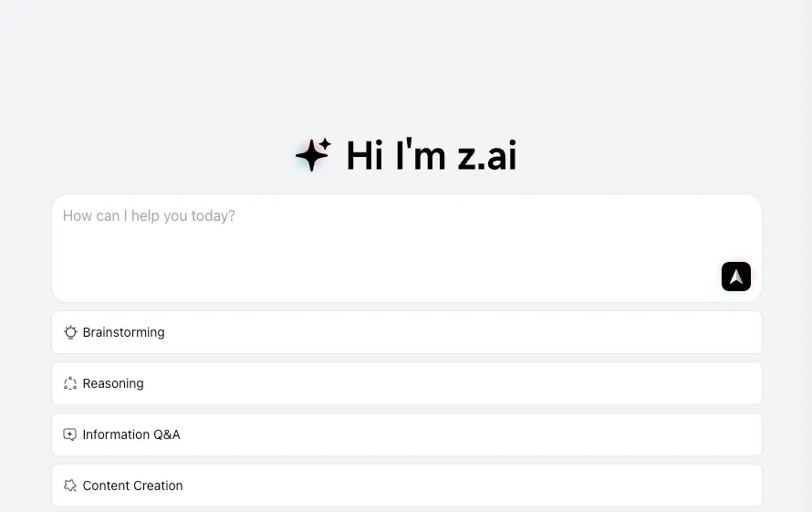Open the Information Q&A suggestion label

pyautogui.click(x=131, y=434)
